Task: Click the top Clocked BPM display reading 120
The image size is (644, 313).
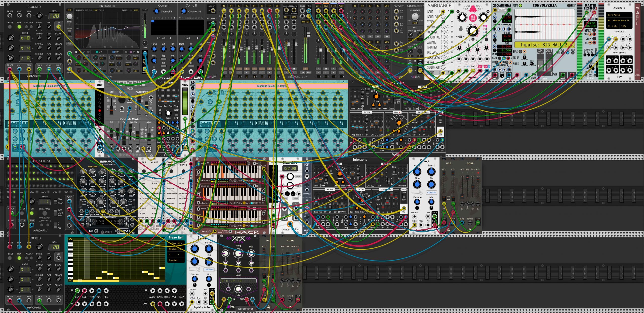Action: tap(55, 16)
